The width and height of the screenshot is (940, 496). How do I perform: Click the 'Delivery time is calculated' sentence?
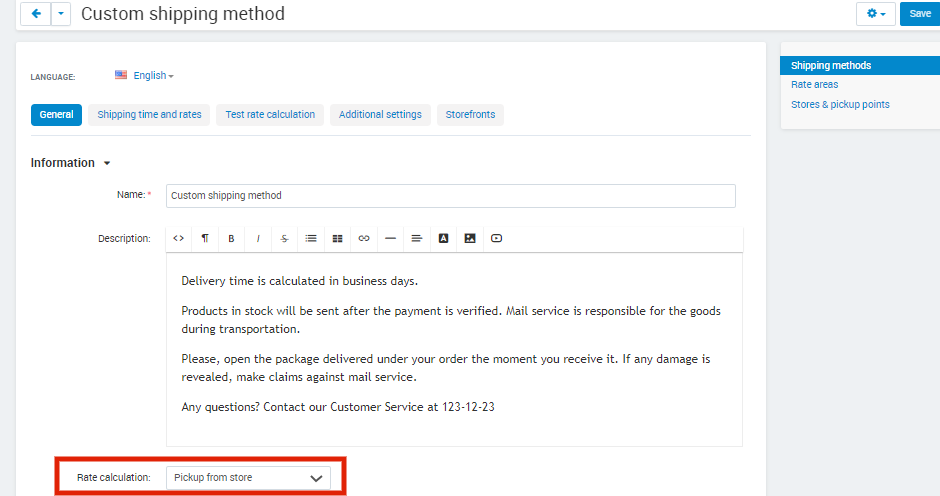coord(300,281)
